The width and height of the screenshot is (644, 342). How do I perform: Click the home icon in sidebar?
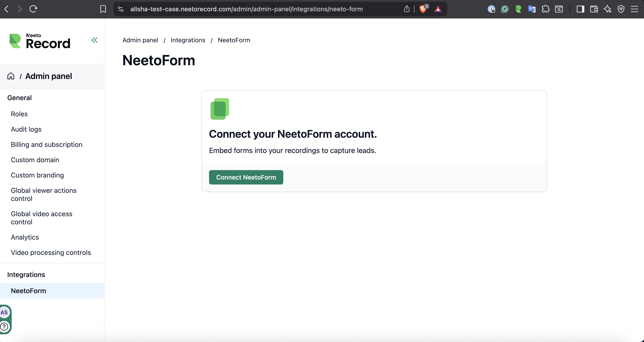(11, 76)
